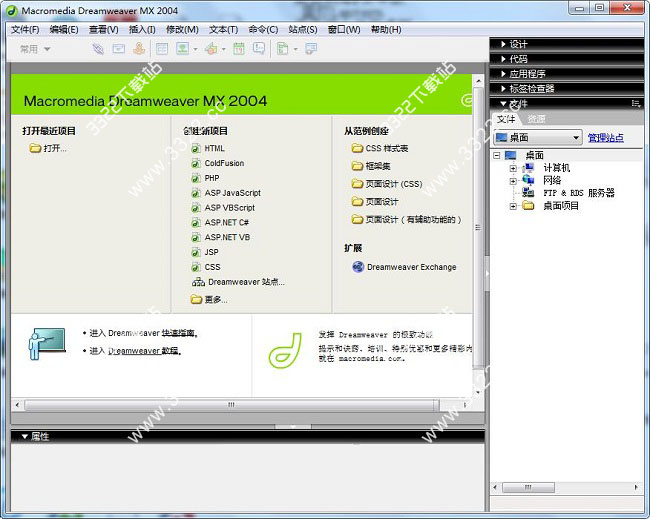Click the Dreamweaver Exchange globe icon
The width and height of the screenshot is (650, 519).
[358, 267]
